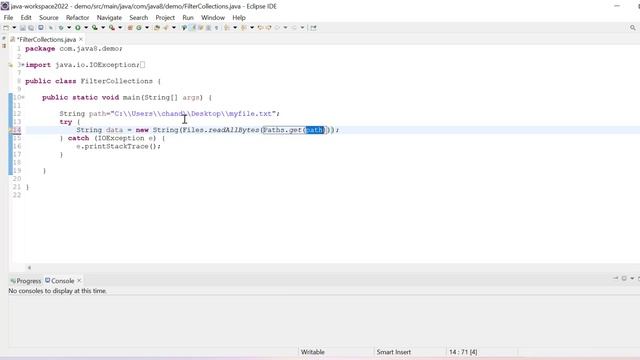Screen dimensions: 640x360
Task: Click the External Tools run icon
Action: [112, 28]
